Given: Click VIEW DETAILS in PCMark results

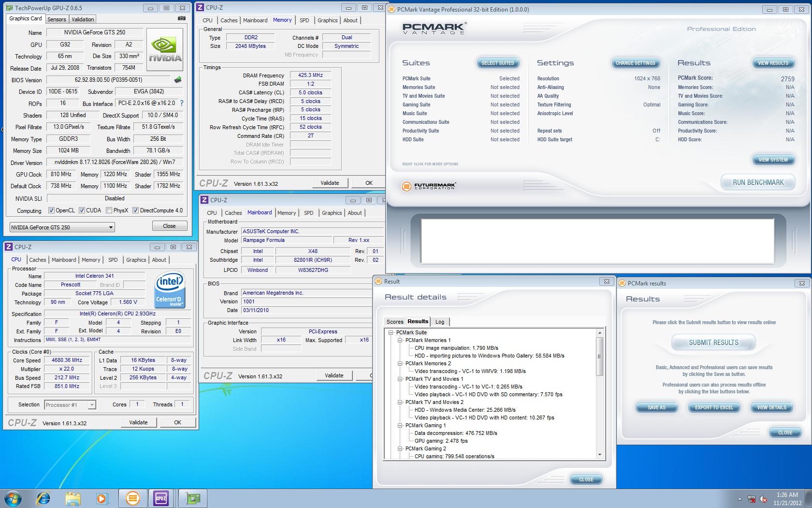Looking at the screenshot, I should point(771,407).
